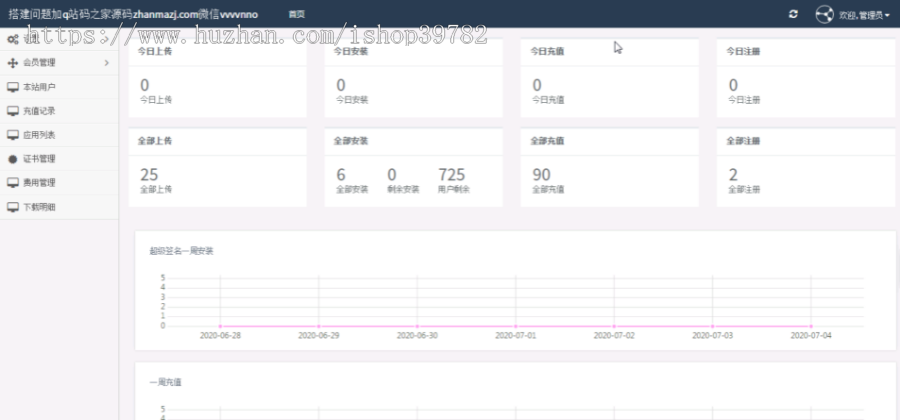This screenshot has height=420, width=900.
Task: Click the monitor icon beside 应用列表
Action: point(12,135)
